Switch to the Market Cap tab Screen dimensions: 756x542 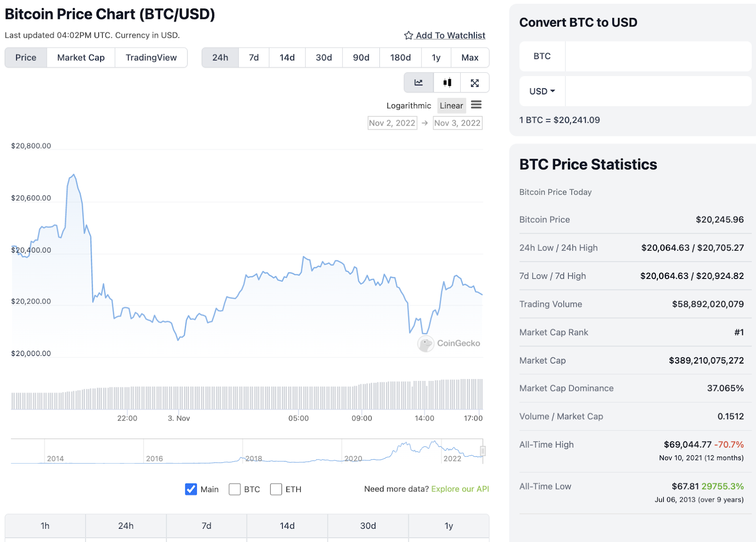[81, 58]
